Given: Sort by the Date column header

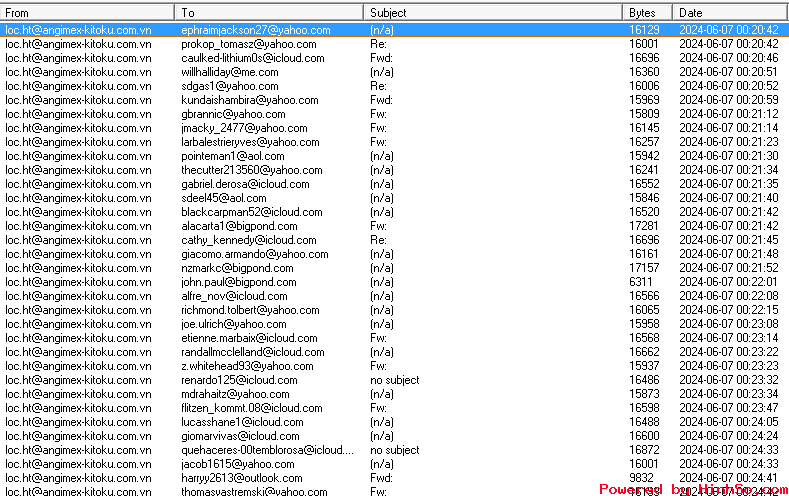Looking at the screenshot, I should [x=731, y=13].
